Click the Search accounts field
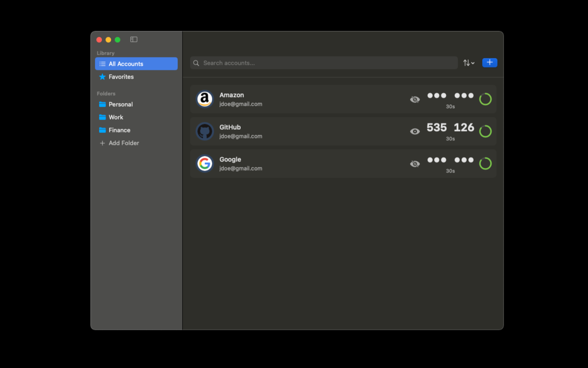588x368 pixels. 322,63
